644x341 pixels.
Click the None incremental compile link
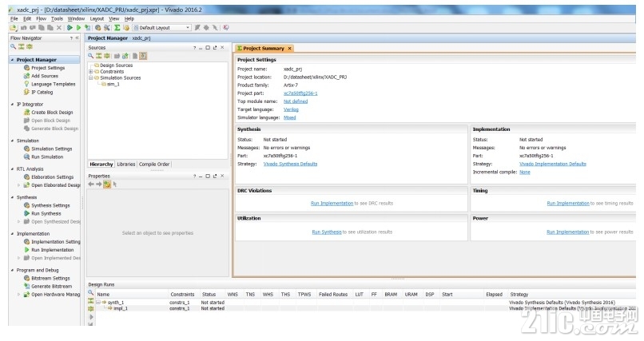(524, 172)
